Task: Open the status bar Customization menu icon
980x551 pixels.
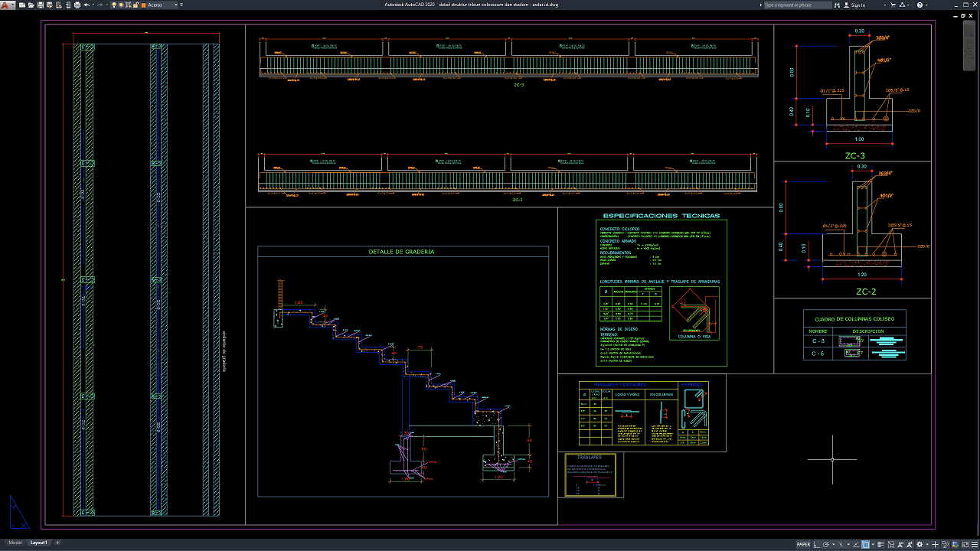Action: (x=975, y=545)
